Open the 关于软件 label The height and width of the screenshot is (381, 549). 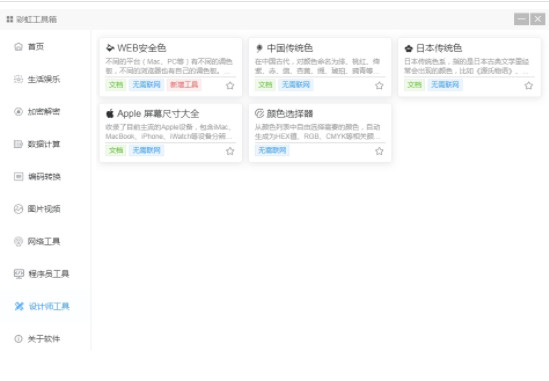44,339
